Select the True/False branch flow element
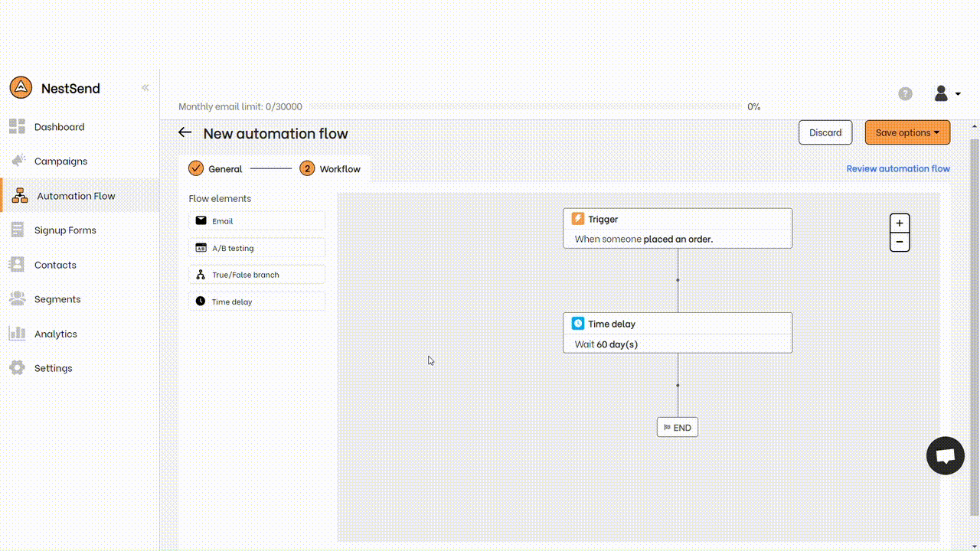Image resolution: width=980 pixels, height=551 pixels. click(257, 275)
